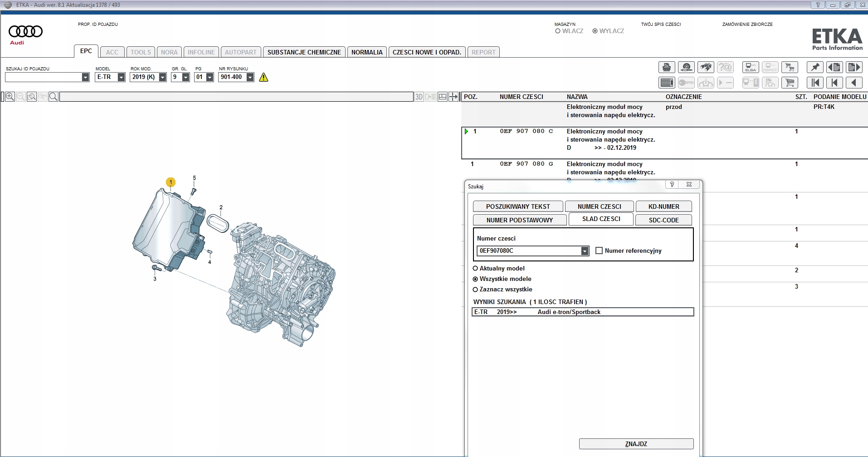The image size is (868, 457).
Task: Enable the Numer referencyjny checkbox
Action: click(x=599, y=251)
